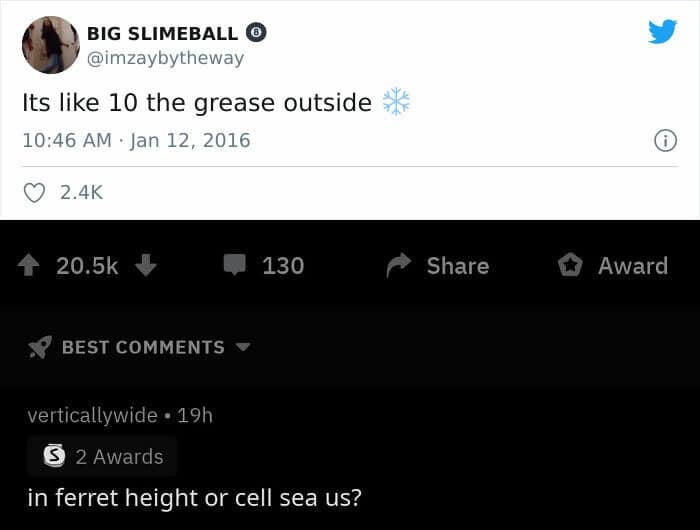View the 2 Awards badge

click(102, 456)
